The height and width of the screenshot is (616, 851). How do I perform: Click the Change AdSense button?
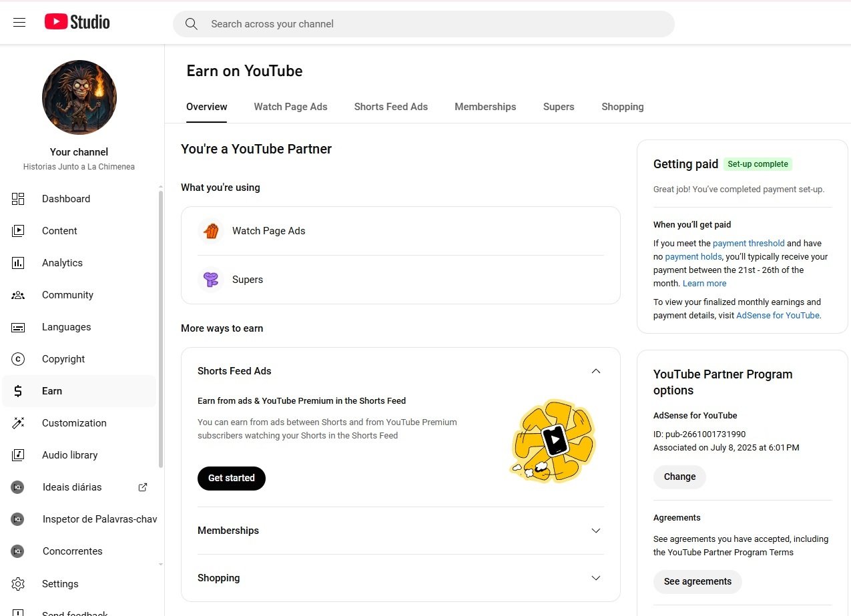[679, 477]
